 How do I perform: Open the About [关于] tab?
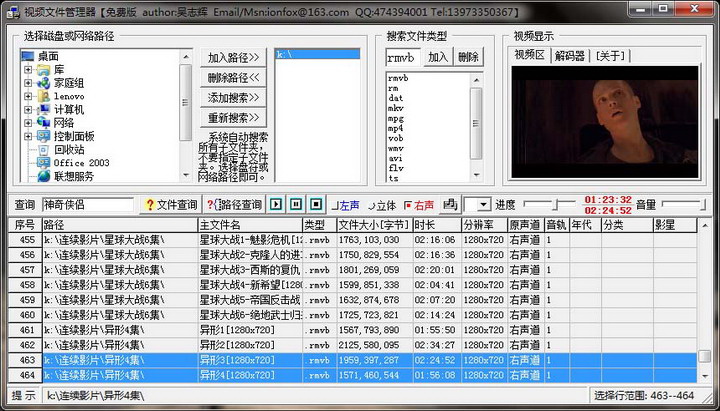click(x=610, y=56)
